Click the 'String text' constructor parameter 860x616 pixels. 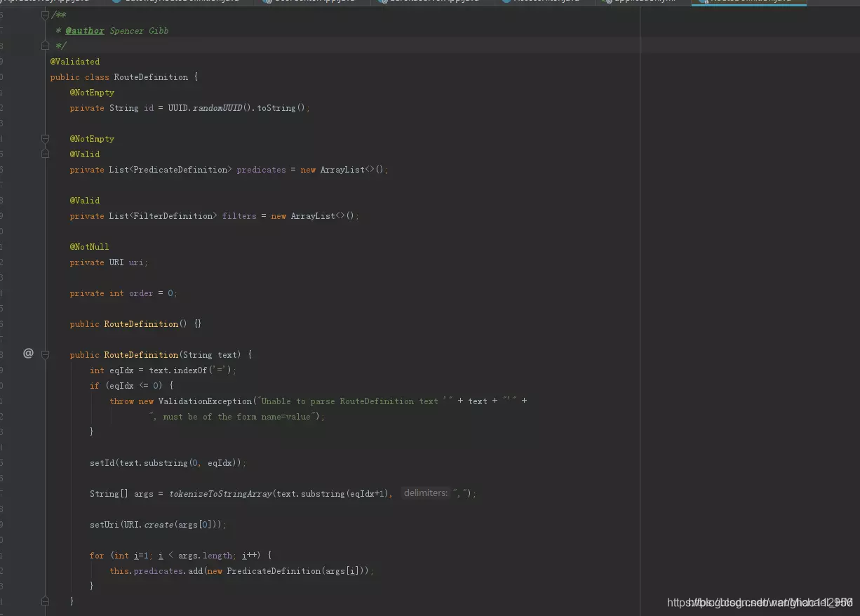click(x=210, y=355)
